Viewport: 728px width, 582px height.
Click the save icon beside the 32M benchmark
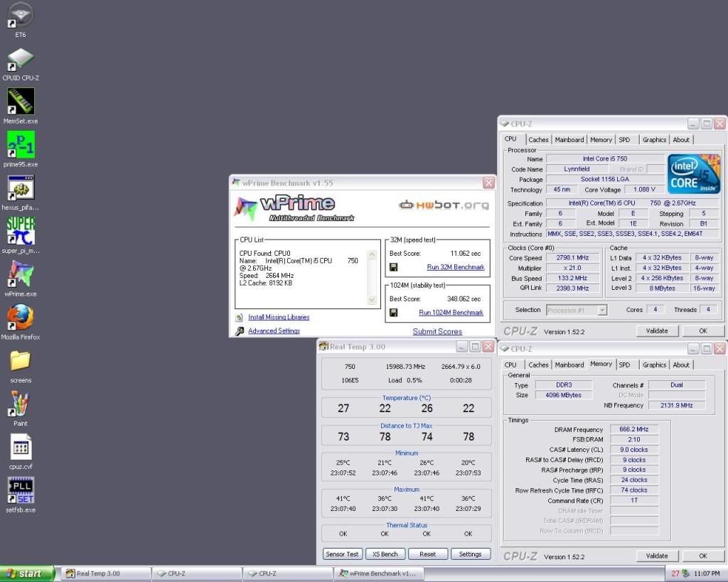[x=393, y=267]
